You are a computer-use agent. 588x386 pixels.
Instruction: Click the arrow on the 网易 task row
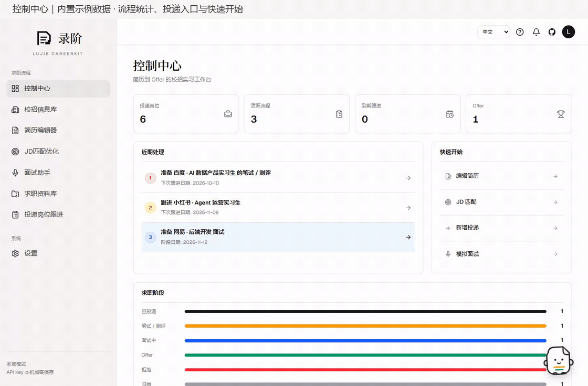coord(408,237)
